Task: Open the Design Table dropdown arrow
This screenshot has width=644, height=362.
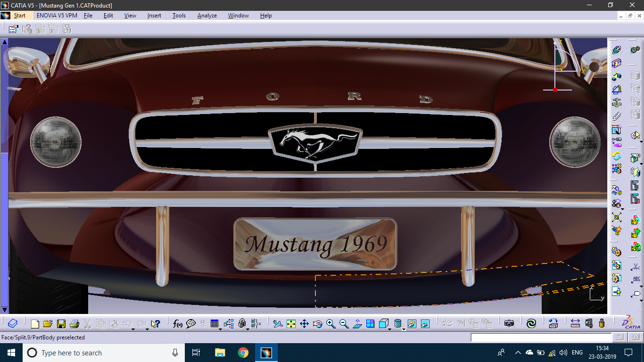Action: (220, 329)
